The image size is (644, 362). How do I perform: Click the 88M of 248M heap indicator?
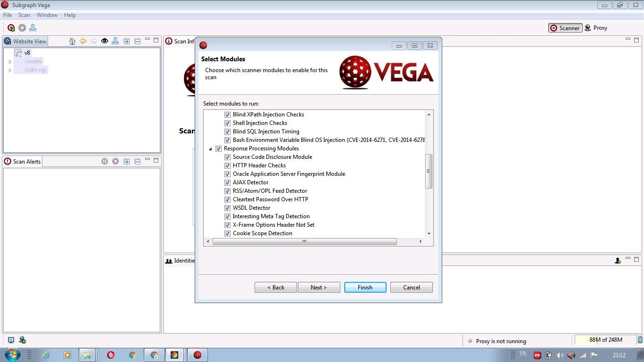point(605,340)
